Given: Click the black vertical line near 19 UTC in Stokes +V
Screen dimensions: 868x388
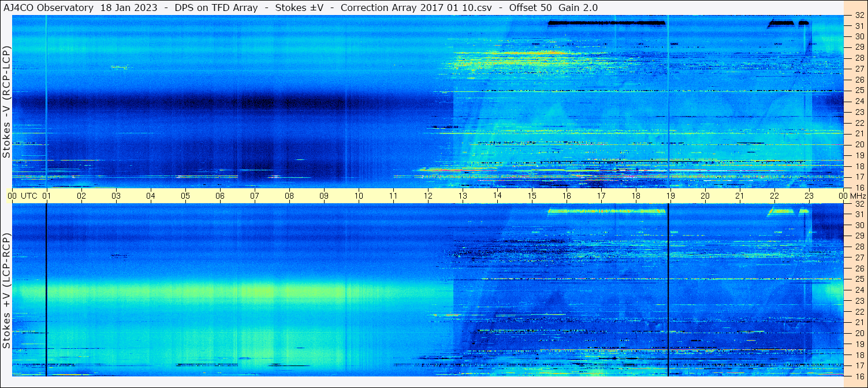Looking at the screenshot, I should (x=668, y=290).
